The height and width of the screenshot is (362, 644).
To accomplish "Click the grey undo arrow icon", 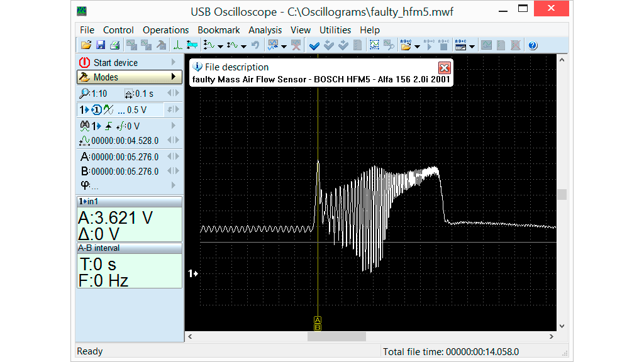I will [x=255, y=45].
